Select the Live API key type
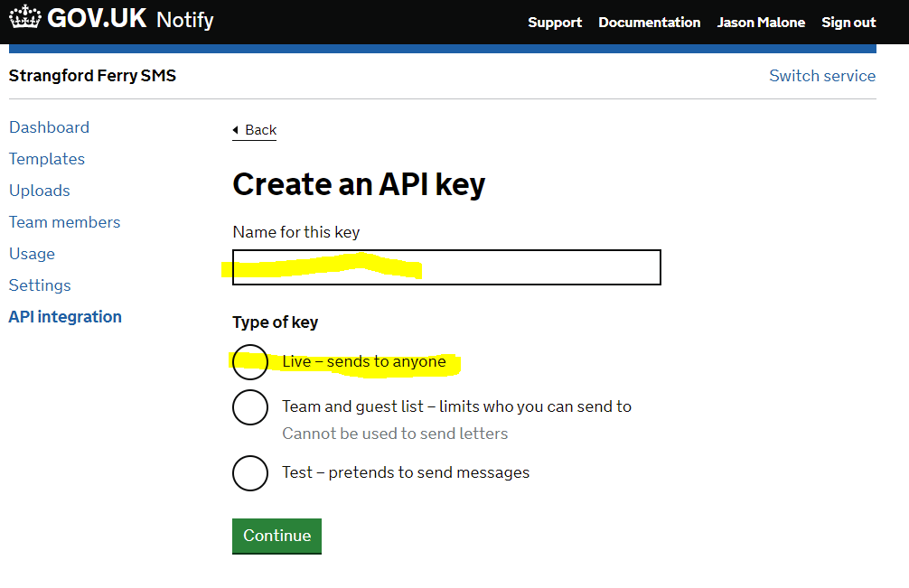909x588 pixels. [250, 362]
